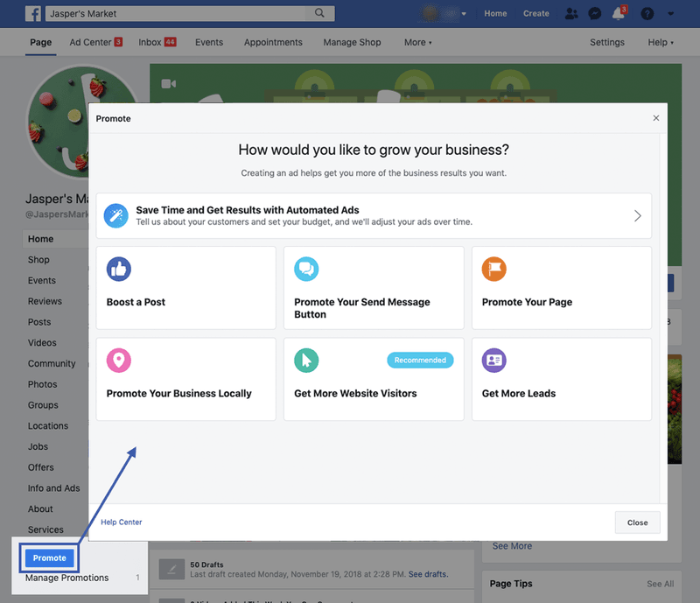This screenshot has height=603, width=700.
Task: Click the Send Message chat bubble icon
Action: point(306,269)
